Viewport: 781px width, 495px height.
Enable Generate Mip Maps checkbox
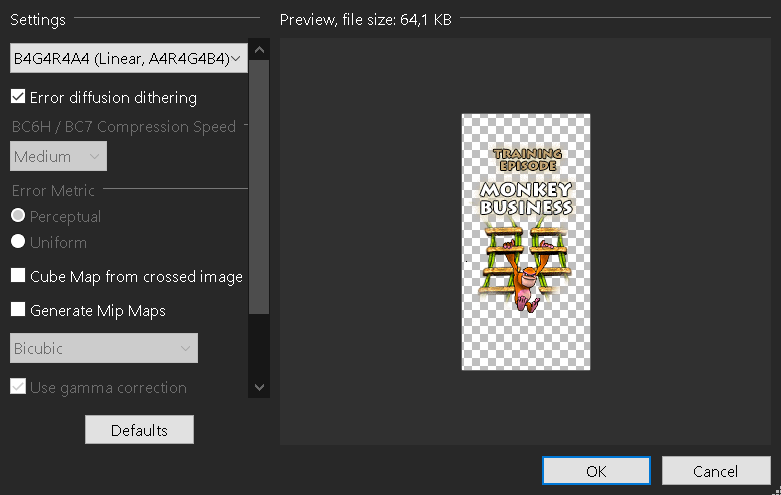click(x=18, y=310)
